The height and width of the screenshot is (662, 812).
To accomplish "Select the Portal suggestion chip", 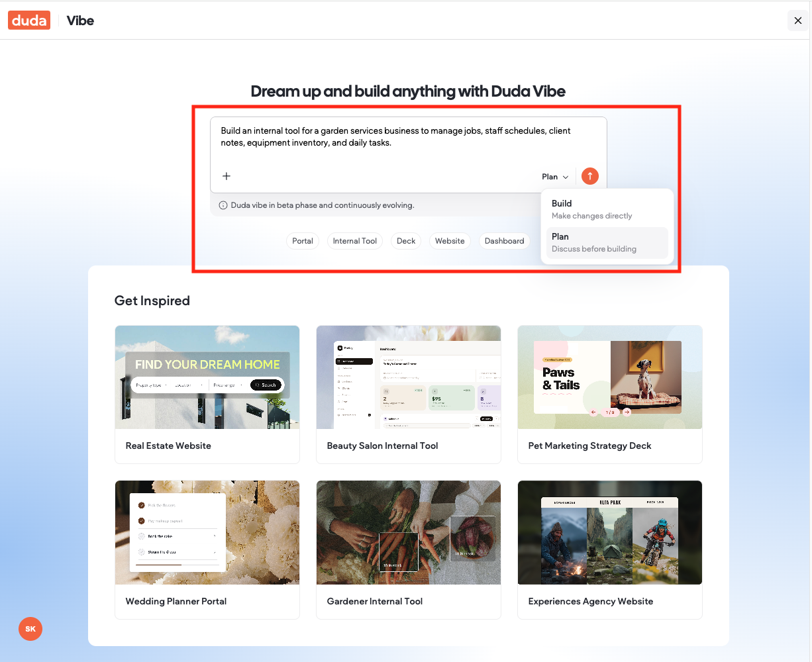I will [303, 241].
